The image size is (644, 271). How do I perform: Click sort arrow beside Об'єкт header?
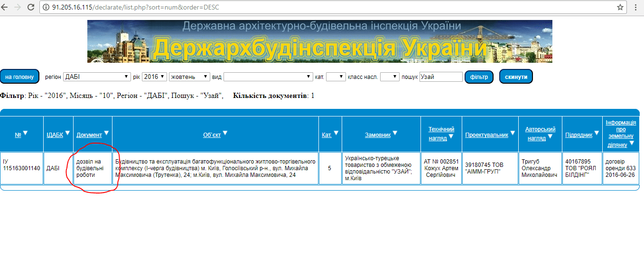coord(224,133)
